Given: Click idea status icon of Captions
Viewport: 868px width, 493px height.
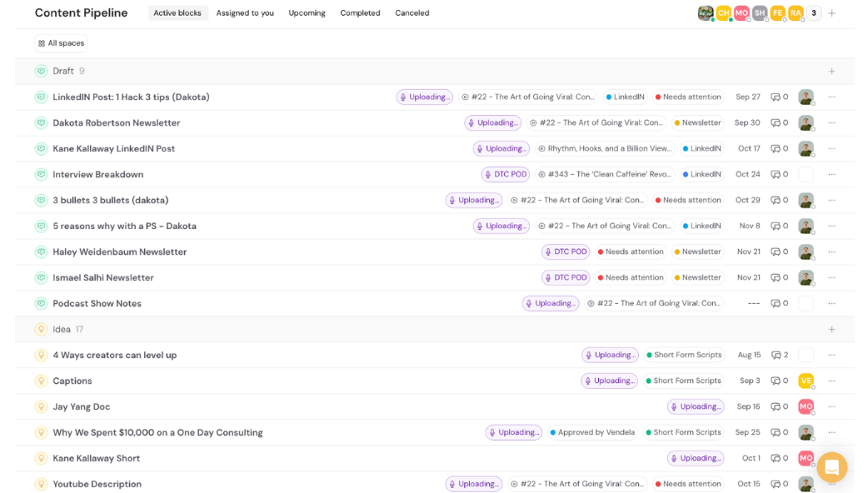Looking at the screenshot, I should tap(41, 381).
